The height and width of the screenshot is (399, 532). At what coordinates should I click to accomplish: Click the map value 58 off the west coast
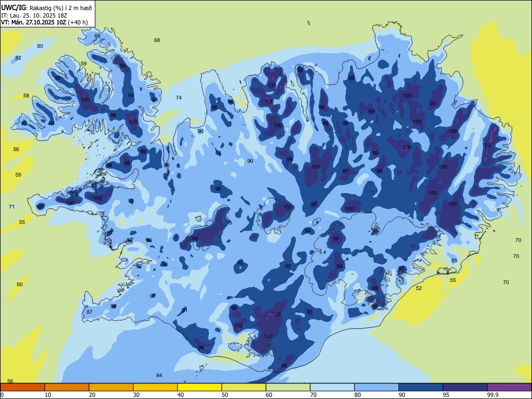[x=26, y=96]
